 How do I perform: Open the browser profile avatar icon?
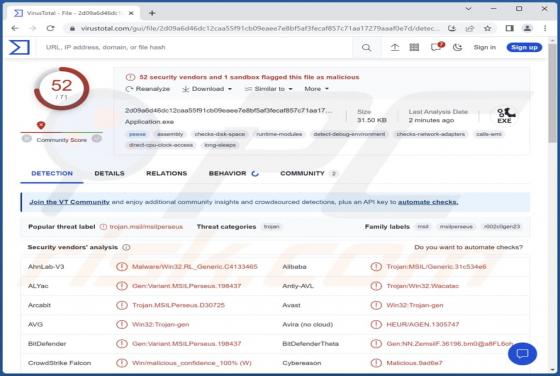tap(527, 28)
